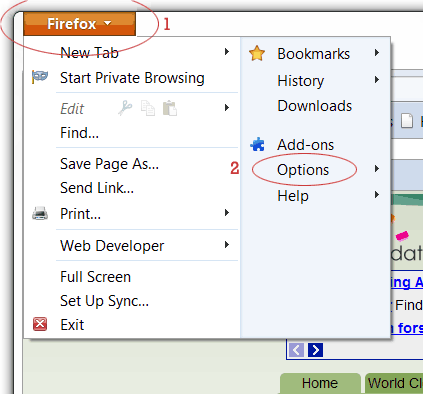Open the History entry

(301, 81)
